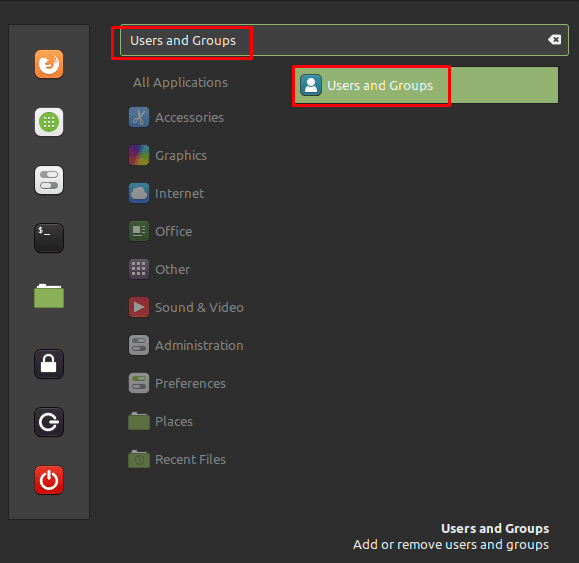Select the Internet category
Image resolution: width=579 pixels, height=563 pixels.
click(x=167, y=193)
